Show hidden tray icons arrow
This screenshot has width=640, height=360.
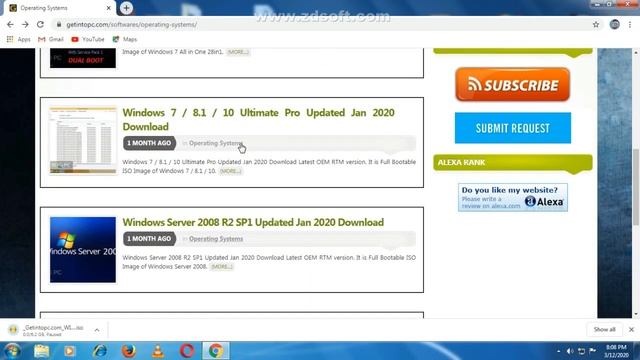coord(558,351)
